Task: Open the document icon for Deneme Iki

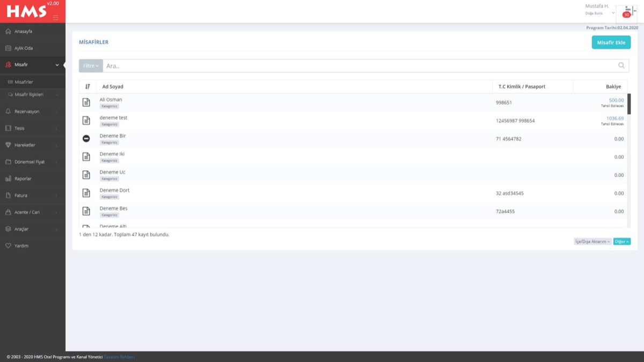Action: click(x=86, y=157)
